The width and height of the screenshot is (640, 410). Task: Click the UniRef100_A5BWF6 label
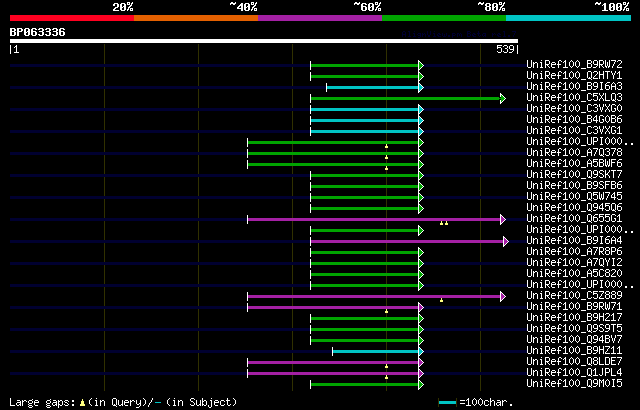tap(574, 164)
